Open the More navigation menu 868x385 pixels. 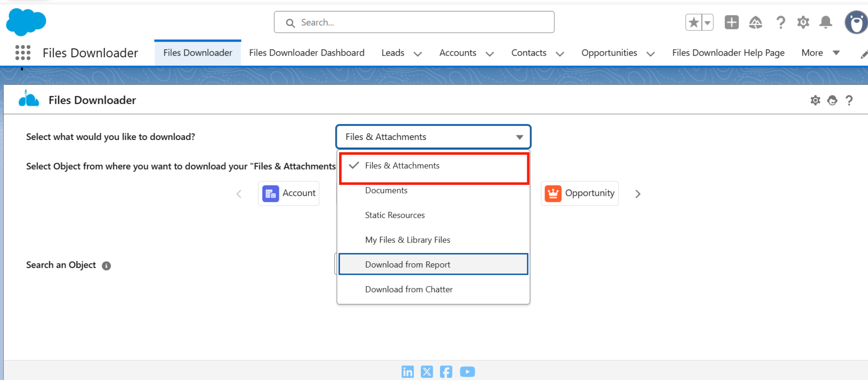tap(821, 53)
